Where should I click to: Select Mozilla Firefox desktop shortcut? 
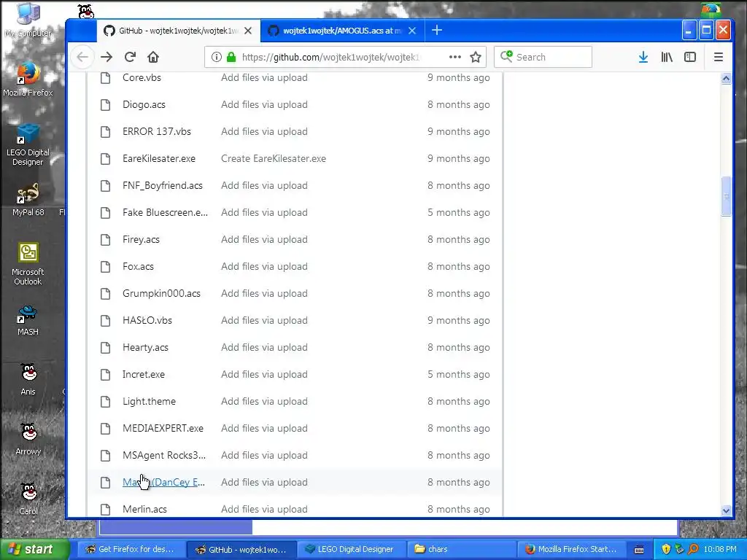click(28, 79)
